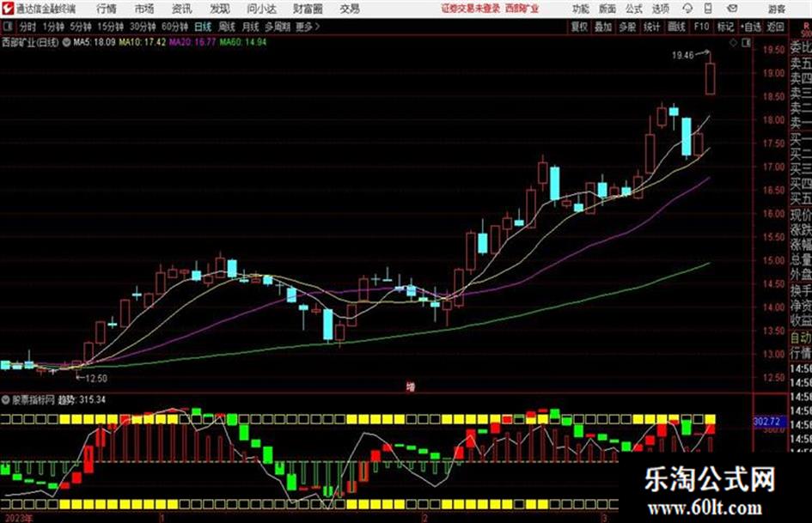This screenshot has width=812, height=523.
Task: Open the 选项 menu
Action: pyautogui.click(x=661, y=9)
